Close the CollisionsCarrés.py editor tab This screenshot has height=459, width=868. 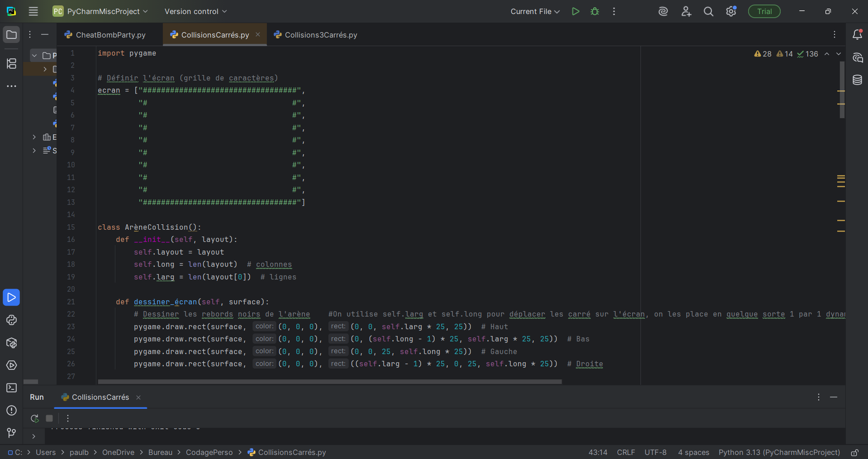(258, 34)
